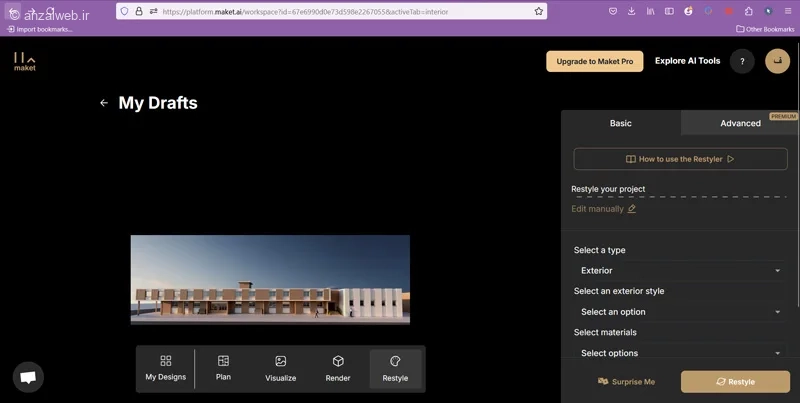Open the browser library icon
800x403 pixels.
[x=650, y=11]
